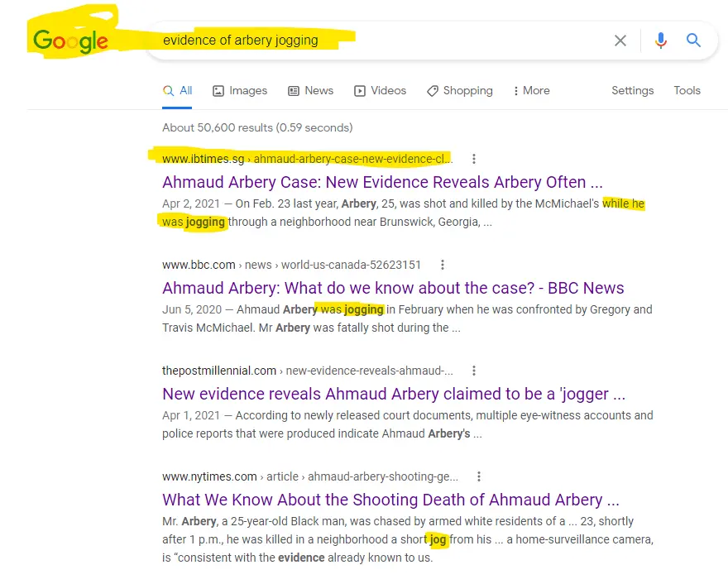728x584 pixels.
Task: Switch to the News tab
Action: 310,90
